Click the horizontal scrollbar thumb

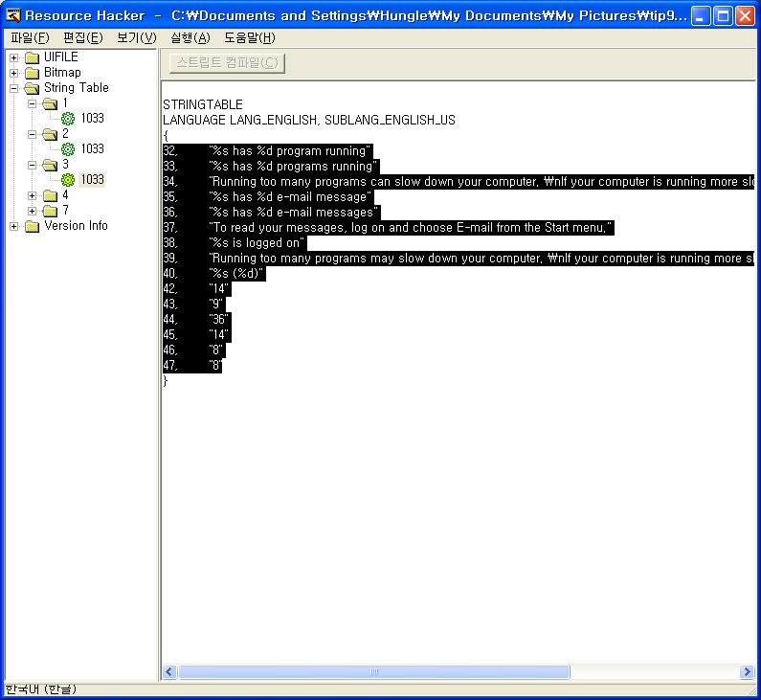[x=373, y=672]
